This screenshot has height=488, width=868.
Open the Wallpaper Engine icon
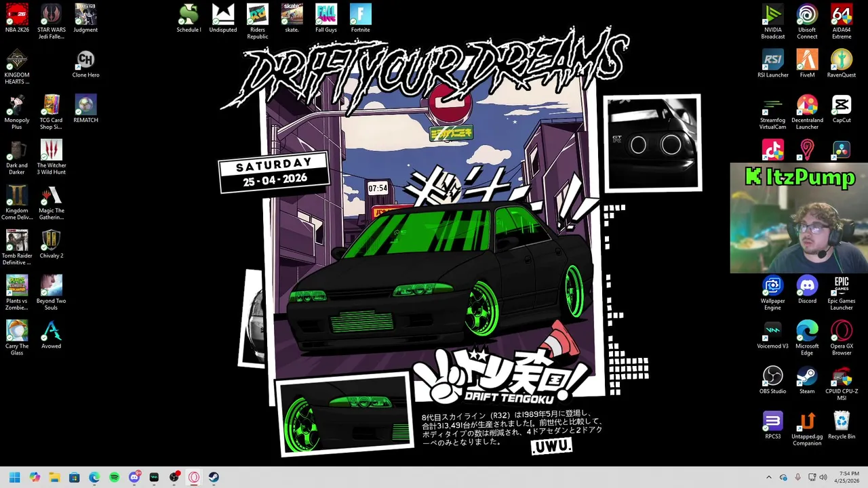(x=773, y=293)
